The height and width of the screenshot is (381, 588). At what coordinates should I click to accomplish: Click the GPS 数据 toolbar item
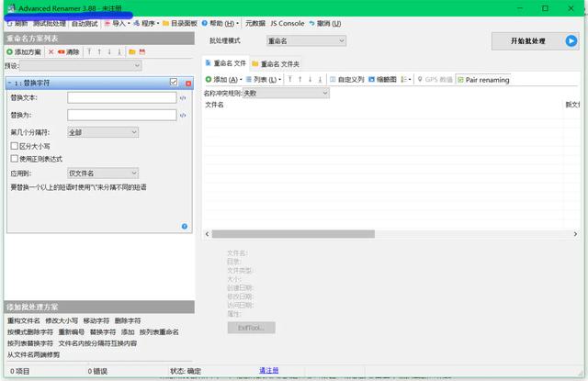(435, 80)
